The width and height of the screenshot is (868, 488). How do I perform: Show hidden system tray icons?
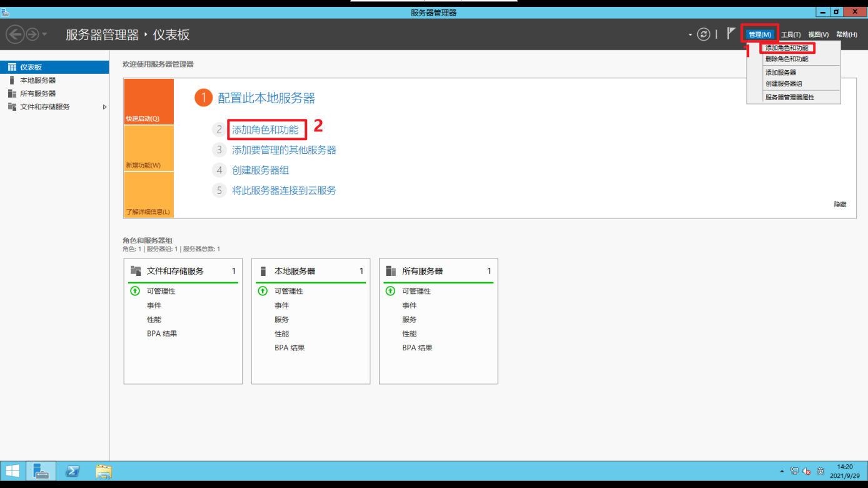click(x=782, y=471)
